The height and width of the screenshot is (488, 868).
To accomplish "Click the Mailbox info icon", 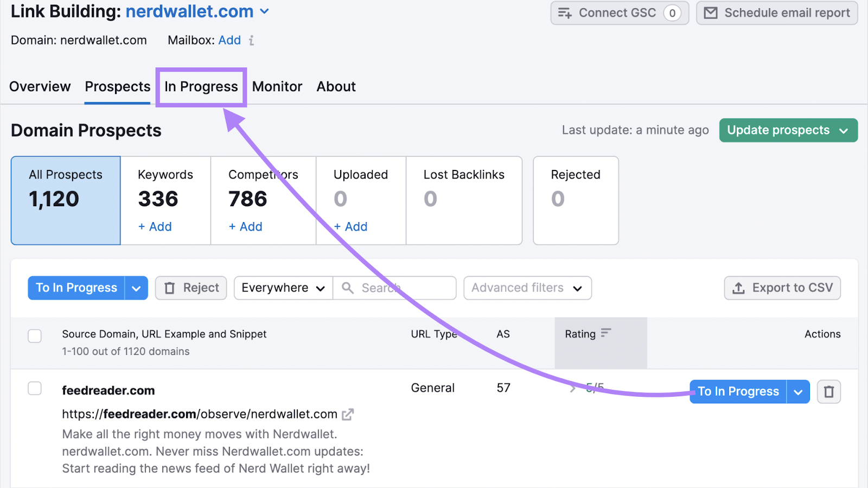I will tap(251, 41).
